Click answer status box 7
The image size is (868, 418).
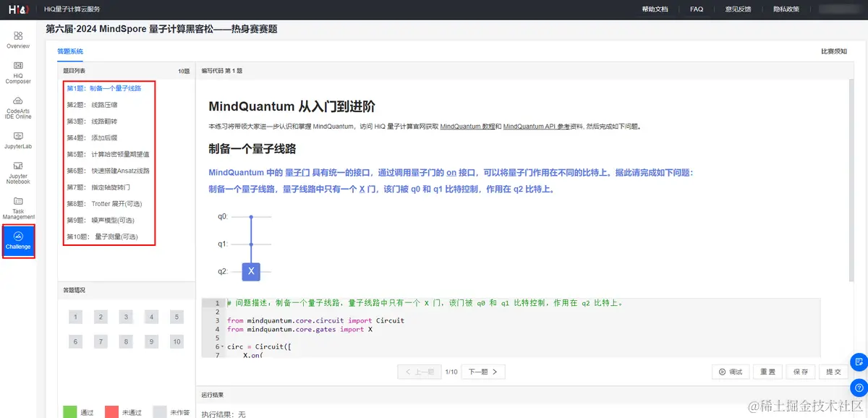coord(101,341)
